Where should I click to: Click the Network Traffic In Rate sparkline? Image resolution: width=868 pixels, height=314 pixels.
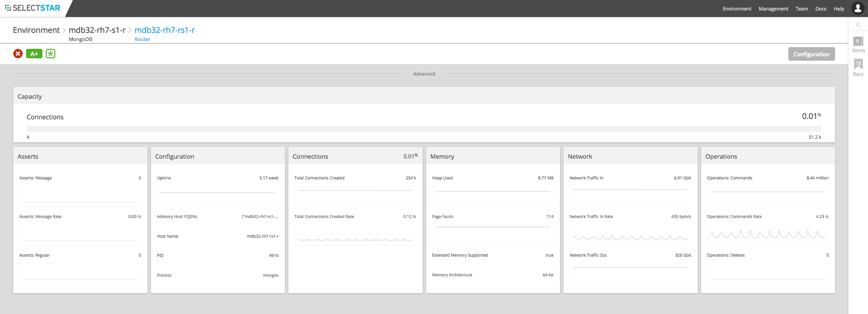click(x=630, y=236)
